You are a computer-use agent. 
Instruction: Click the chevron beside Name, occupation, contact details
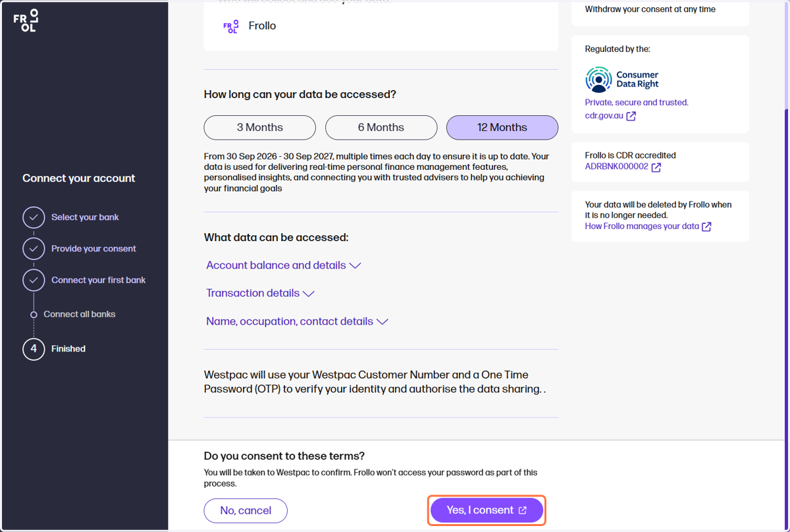point(382,322)
